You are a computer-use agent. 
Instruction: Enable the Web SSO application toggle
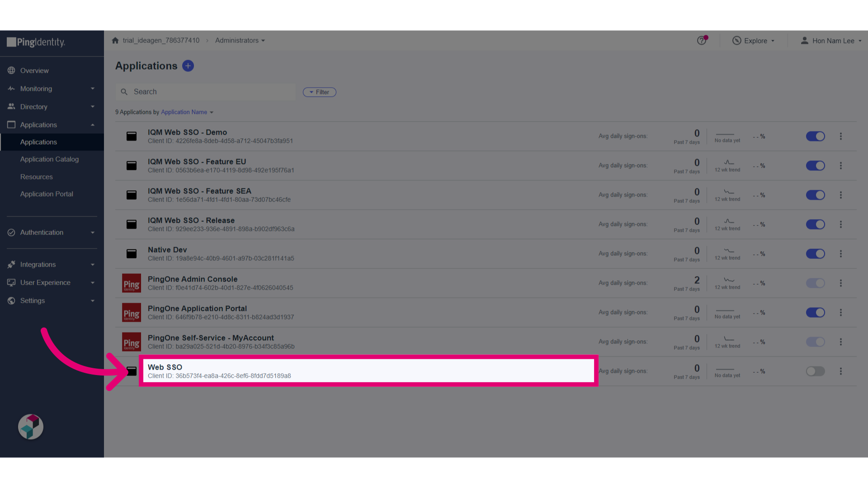(816, 371)
